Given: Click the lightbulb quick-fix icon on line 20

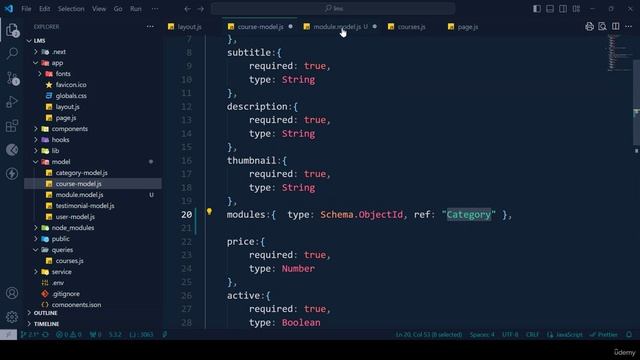Looking at the screenshot, I should 209,211.
